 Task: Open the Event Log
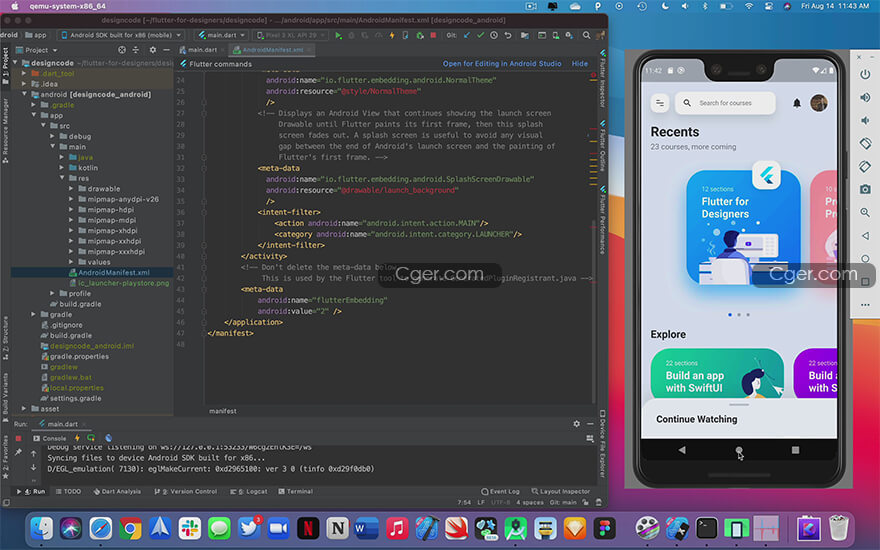pos(500,492)
